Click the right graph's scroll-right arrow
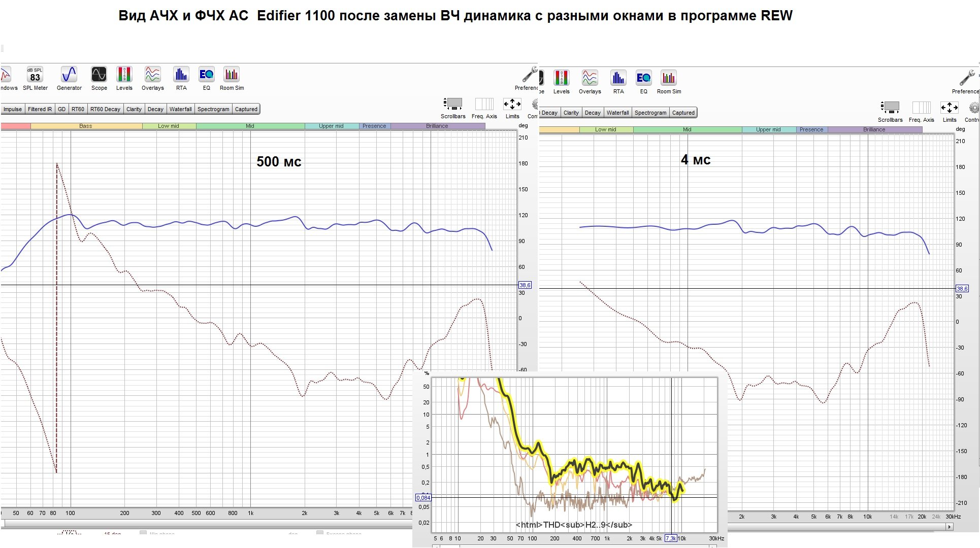The width and height of the screenshot is (980, 548). tap(950, 527)
